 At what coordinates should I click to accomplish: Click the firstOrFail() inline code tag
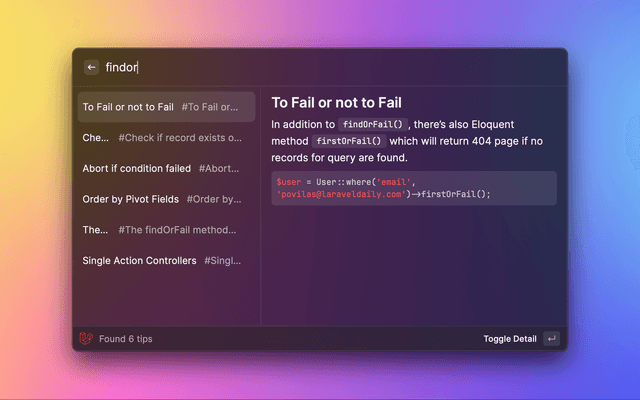[349, 141]
